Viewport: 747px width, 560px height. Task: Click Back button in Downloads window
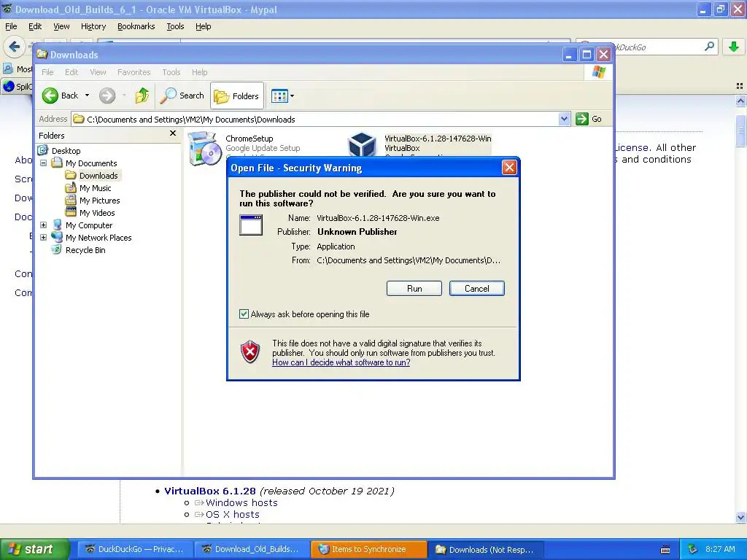(60, 96)
